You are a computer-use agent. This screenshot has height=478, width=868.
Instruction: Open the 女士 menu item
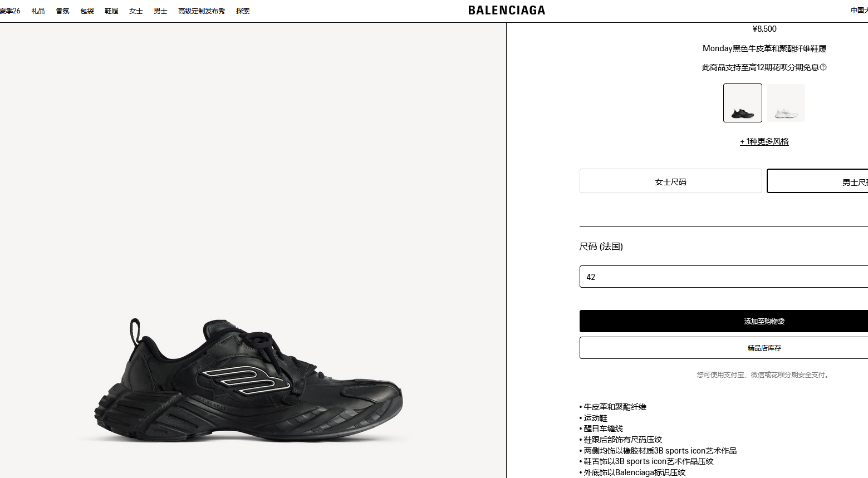point(136,11)
